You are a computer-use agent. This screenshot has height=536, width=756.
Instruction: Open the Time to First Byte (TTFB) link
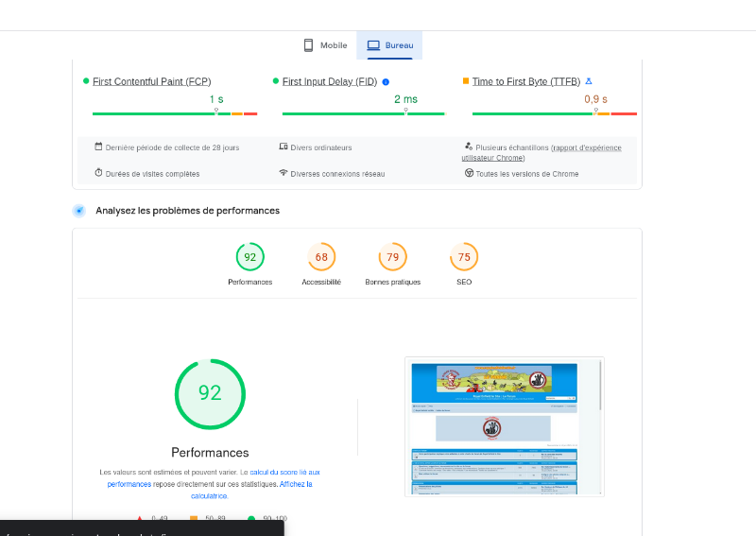coord(526,82)
